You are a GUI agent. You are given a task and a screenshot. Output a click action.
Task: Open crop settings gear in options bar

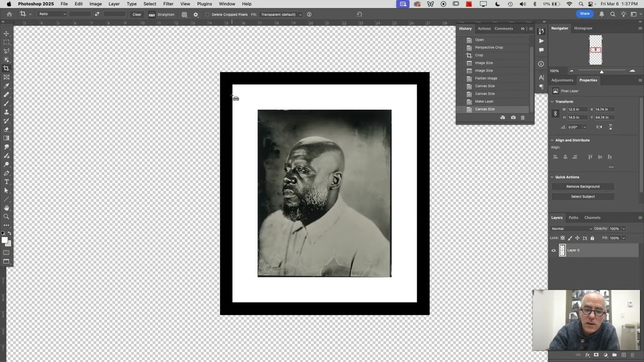(x=196, y=14)
